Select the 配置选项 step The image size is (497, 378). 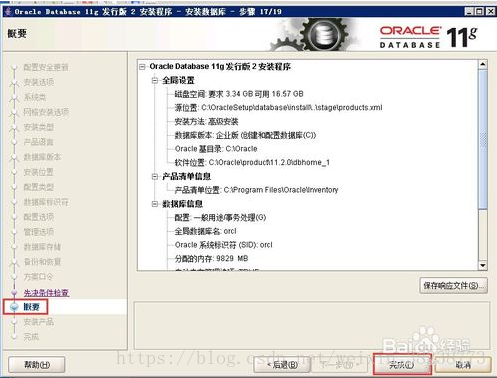click(x=38, y=217)
